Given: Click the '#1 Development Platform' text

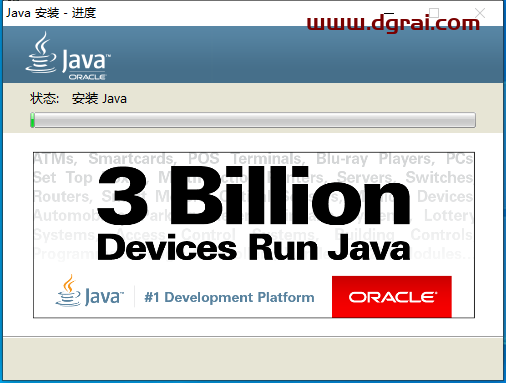Looking at the screenshot, I should [229, 297].
